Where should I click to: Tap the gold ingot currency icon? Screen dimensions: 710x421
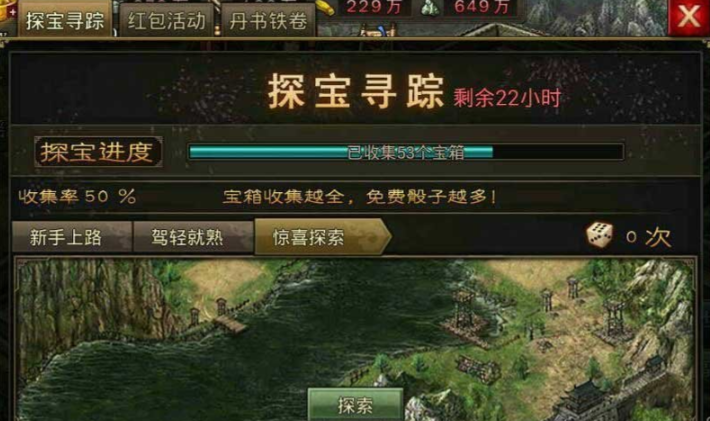click(x=325, y=7)
